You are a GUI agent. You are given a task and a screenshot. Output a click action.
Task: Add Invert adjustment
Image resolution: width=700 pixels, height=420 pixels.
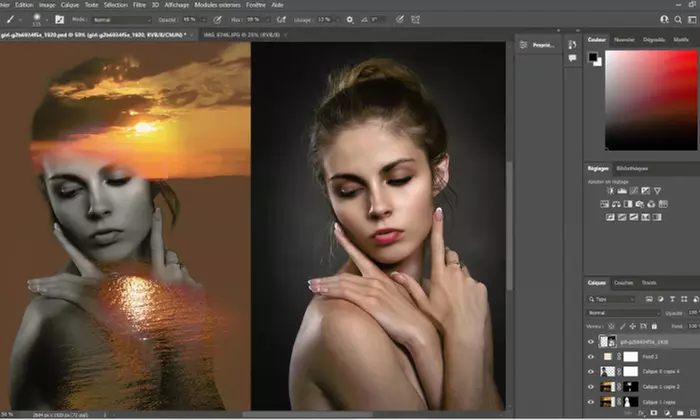coord(610,217)
